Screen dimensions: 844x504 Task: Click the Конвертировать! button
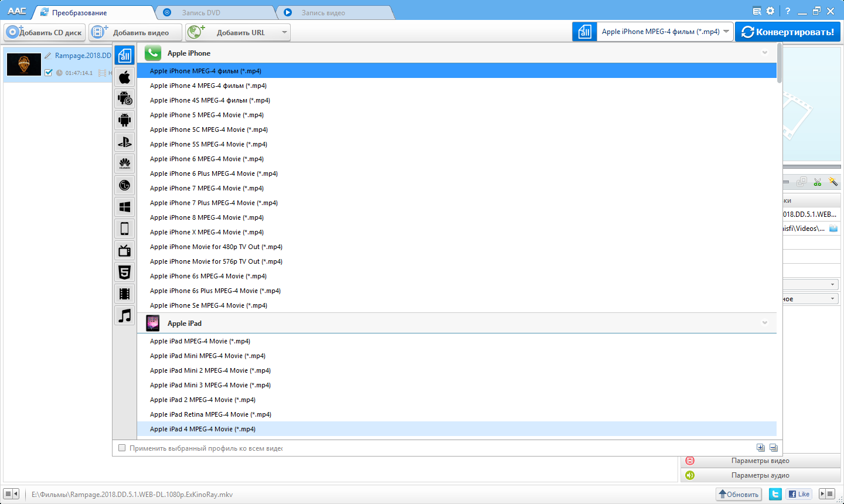[x=788, y=32]
